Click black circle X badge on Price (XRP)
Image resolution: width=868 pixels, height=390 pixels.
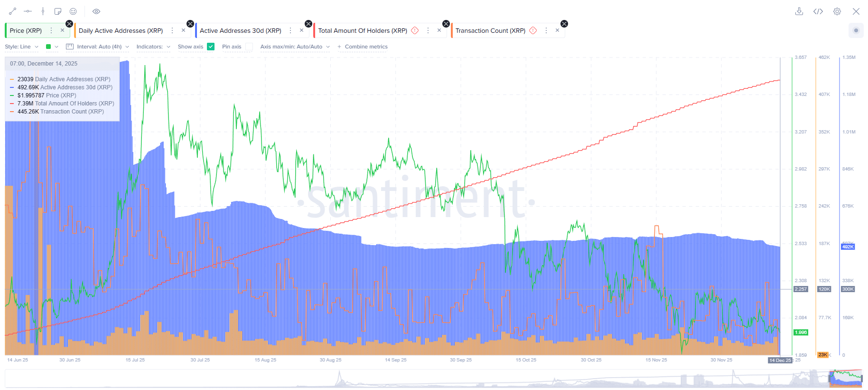(69, 24)
